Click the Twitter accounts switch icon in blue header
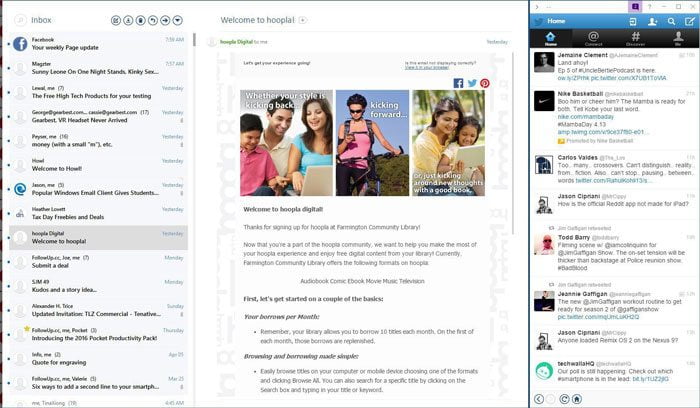700x408 pixels. [633, 21]
